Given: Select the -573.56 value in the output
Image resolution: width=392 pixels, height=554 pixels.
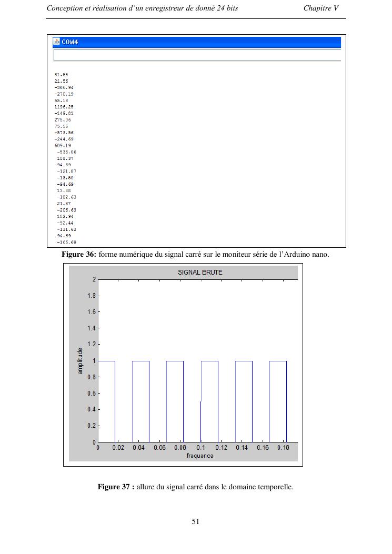Looking at the screenshot, I should coord(64,133).
